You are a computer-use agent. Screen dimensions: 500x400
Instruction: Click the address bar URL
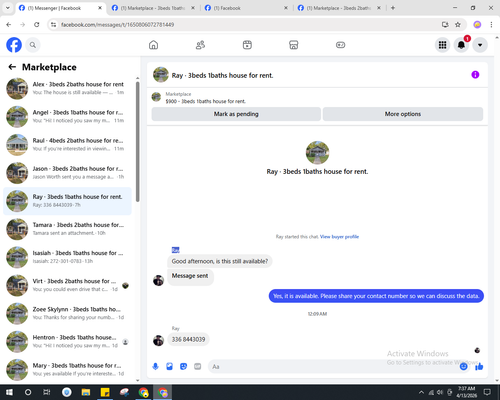[x=117, y=25]
